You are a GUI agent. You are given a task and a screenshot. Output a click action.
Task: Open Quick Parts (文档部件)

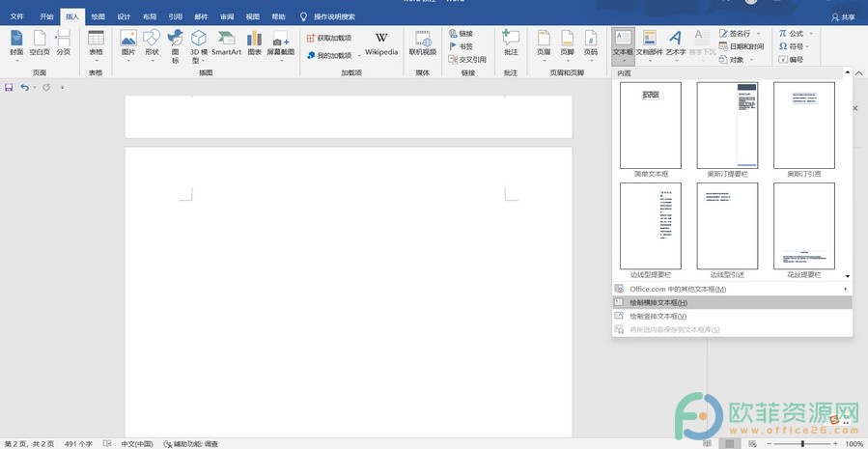point(650,45)
